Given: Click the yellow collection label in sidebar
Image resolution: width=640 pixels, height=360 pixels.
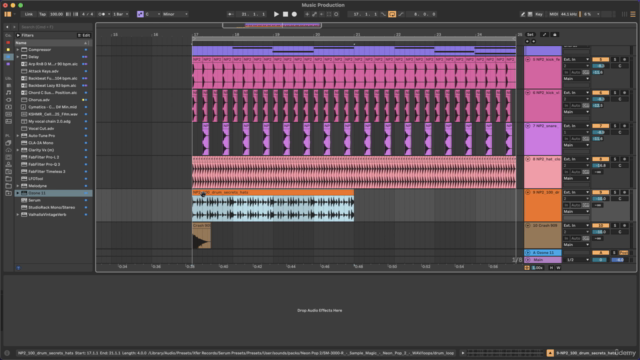Looking at the screenshot, I should (x=8, y=50).
